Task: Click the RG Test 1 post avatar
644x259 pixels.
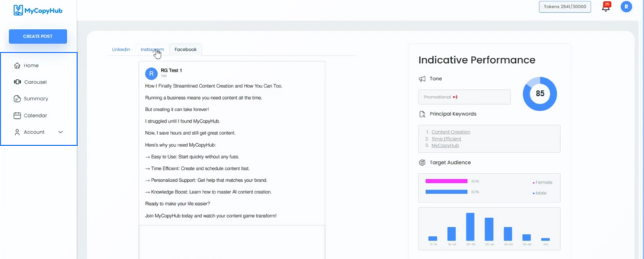Action: pyautogui.click(x=151, y=73)
